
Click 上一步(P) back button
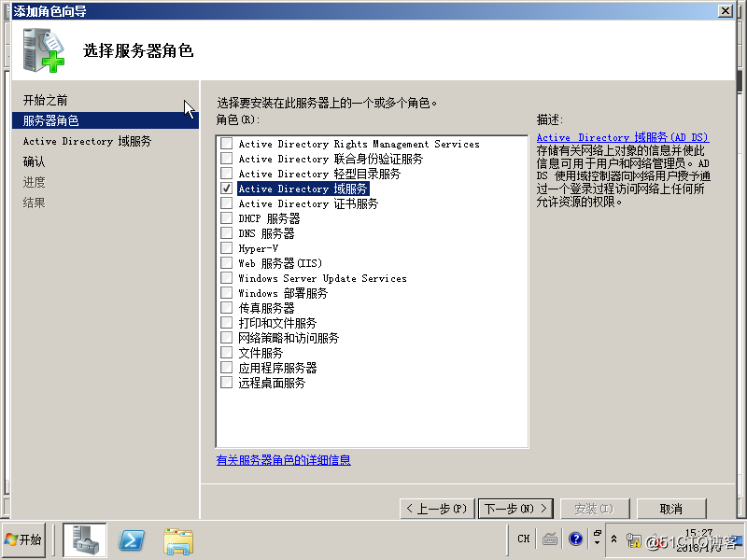(437, 509)
